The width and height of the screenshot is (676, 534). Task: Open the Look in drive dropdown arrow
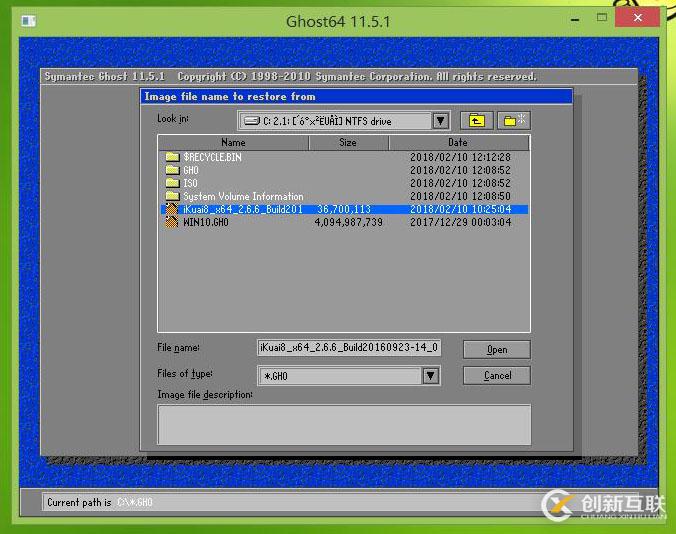click(x=440, y=121)
